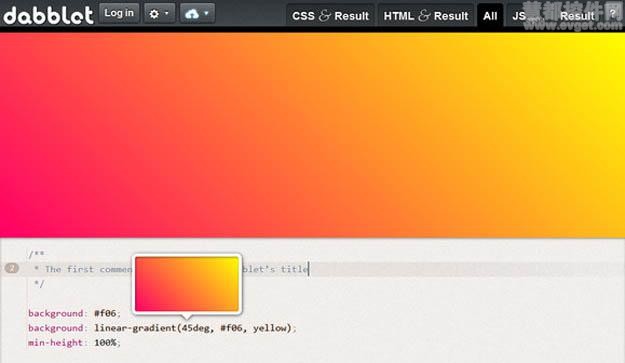Open the cloud save dropdown
Viewport: 625px width, 363px height.
[x=197, y=13]
